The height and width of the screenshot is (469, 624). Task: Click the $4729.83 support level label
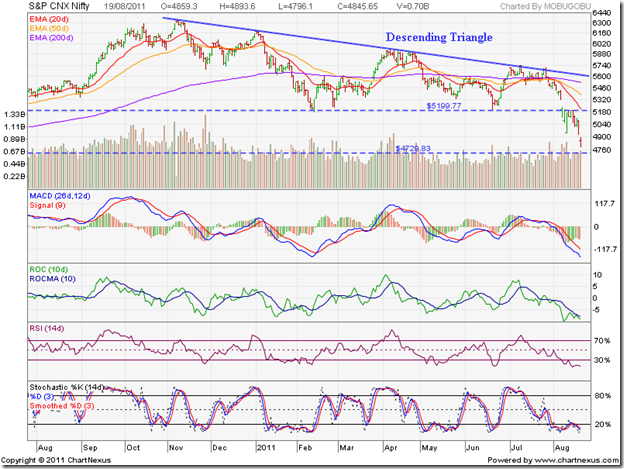tap(413, 148)
